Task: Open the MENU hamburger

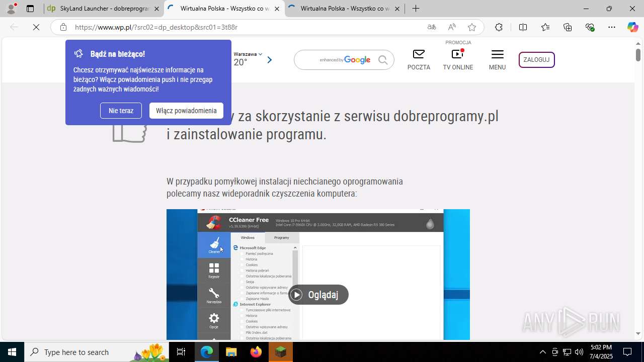Action: coord(497,59)
